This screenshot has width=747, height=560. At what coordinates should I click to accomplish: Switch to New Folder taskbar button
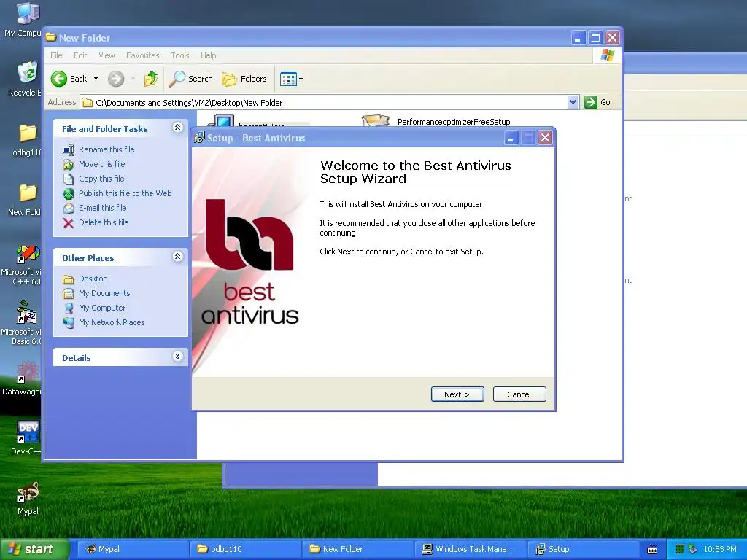357,549
